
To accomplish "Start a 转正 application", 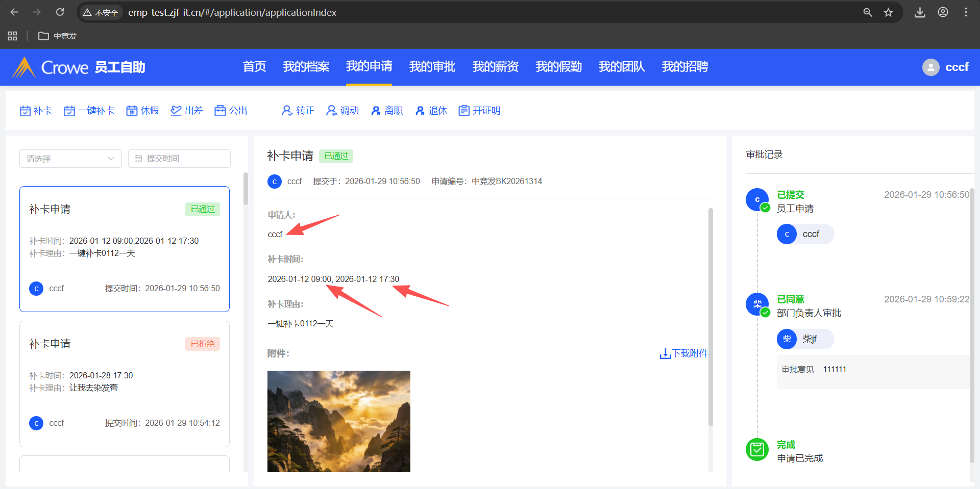I will click(x=298, y=111).
